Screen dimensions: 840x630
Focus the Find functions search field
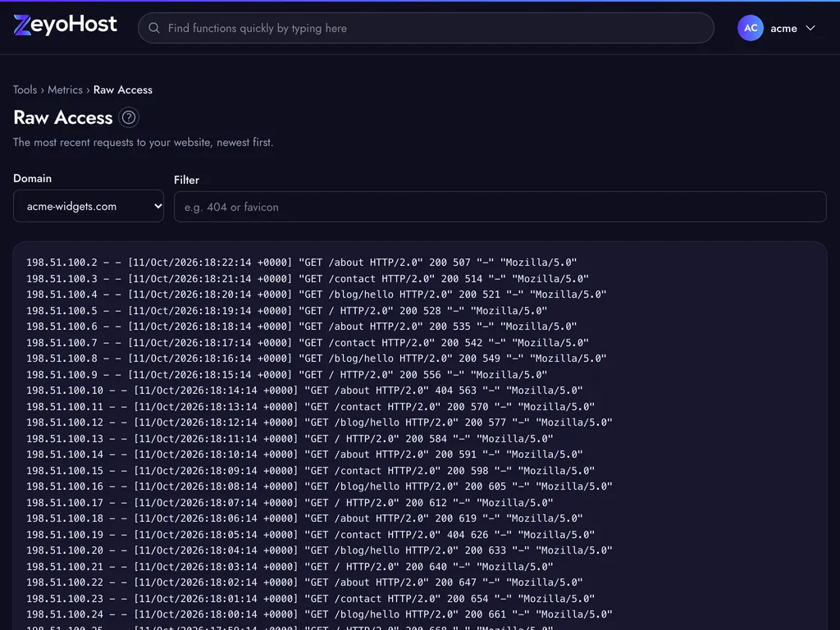[x=426, y=28]
